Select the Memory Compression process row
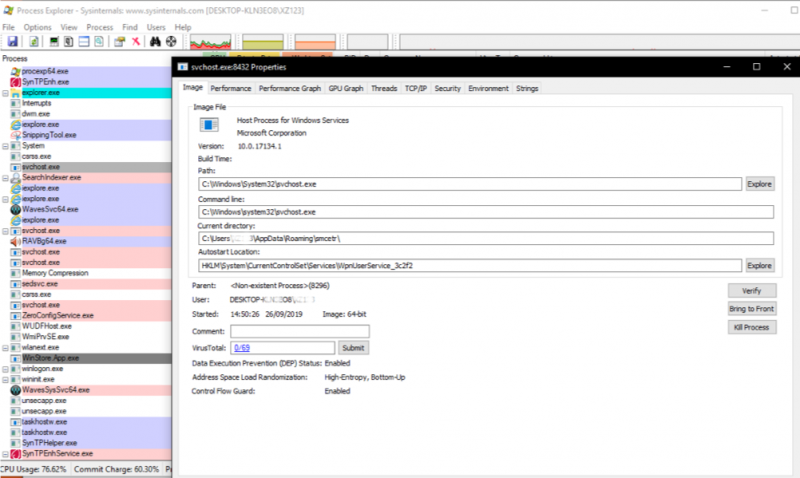Image resolution: width=800 pixels, height=478 pixels. (86, 273)
